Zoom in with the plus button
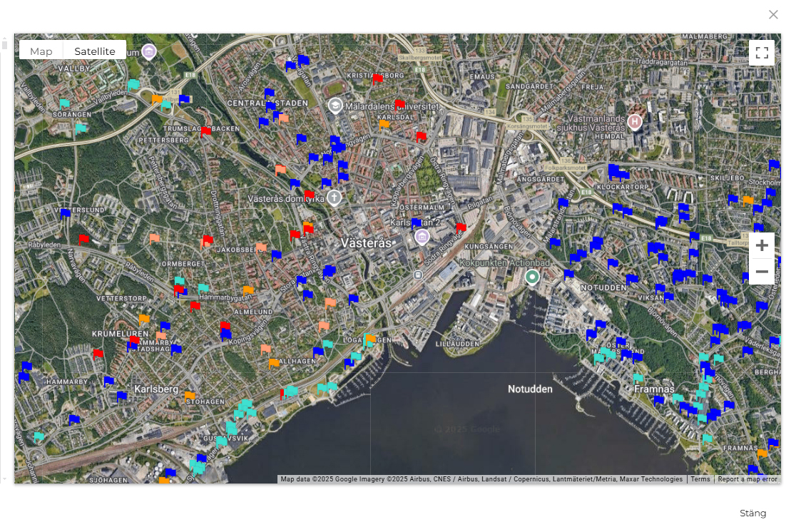This screenshot has height=532, width=796. coord(761,245)
